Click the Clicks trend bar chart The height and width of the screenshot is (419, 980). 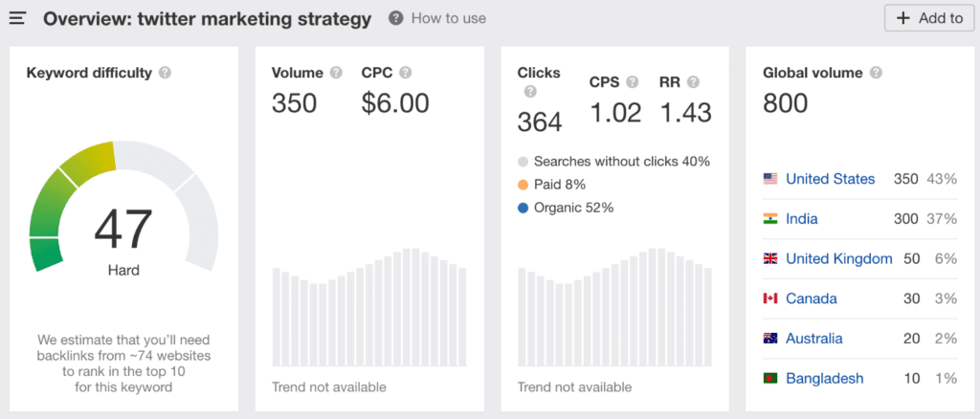pyautogui.click(x=615, y=307)
